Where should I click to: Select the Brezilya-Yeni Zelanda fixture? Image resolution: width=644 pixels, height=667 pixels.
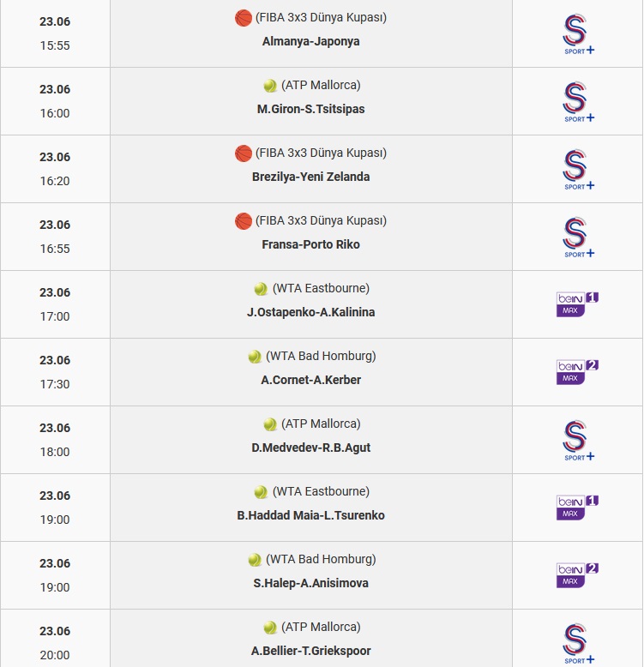(x=311, y=177)
